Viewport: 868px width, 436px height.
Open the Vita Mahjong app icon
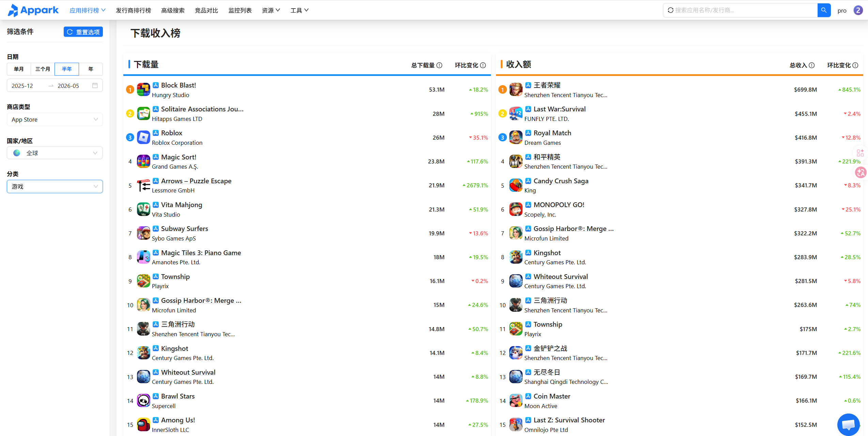pos(143,209)
